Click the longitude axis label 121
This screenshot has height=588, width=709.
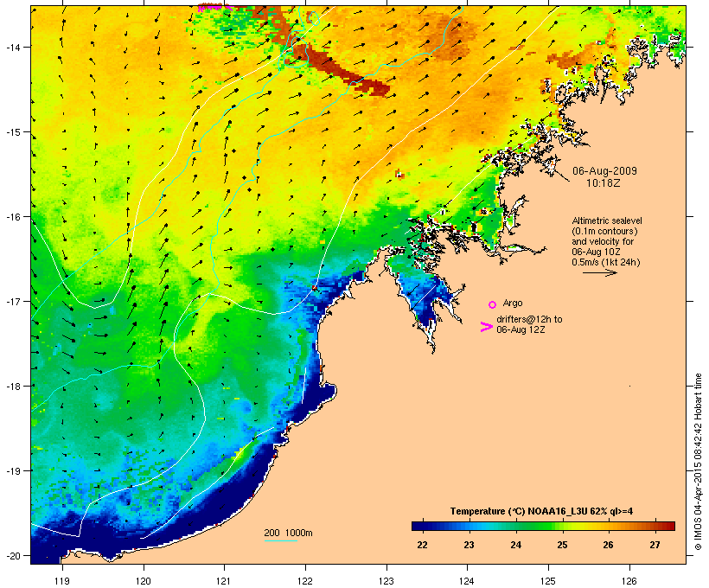(224, 581)
